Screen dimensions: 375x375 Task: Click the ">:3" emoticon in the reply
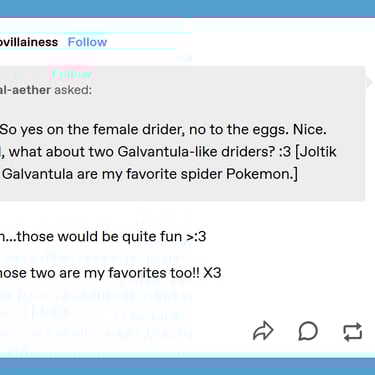click(196, 236)
